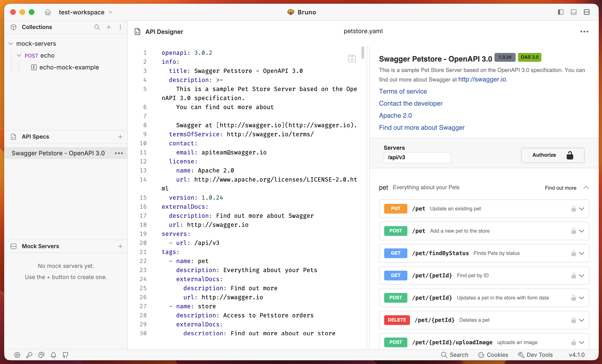Open Dev Tools in the status bar

coord(535,355)
